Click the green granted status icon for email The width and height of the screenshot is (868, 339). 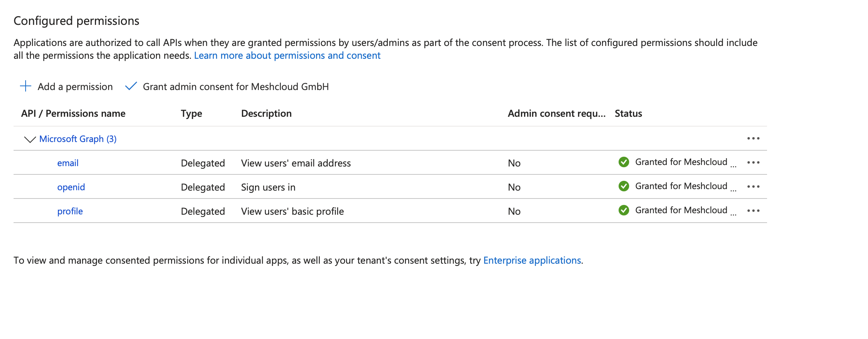tap(624, 162)
